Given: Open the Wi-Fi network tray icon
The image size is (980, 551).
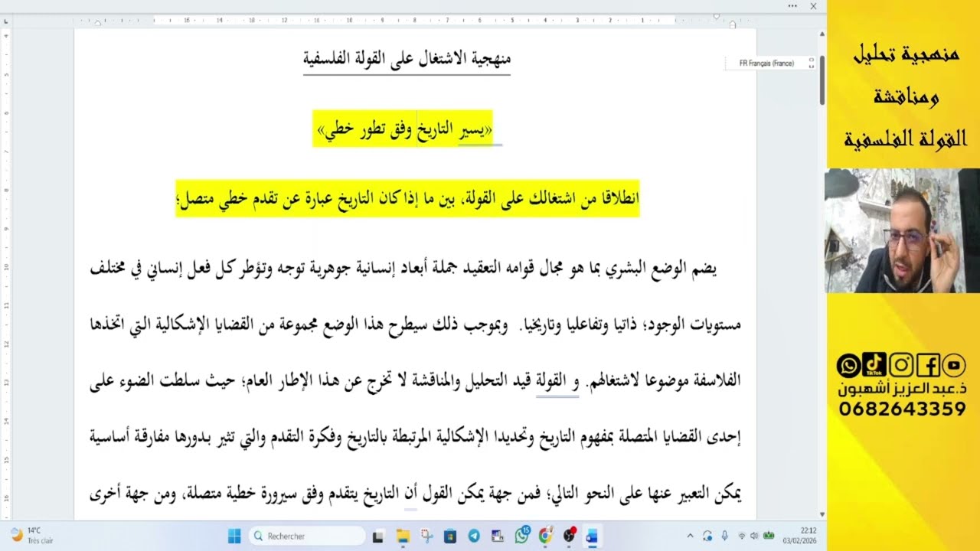Looking at the screenshot, I should click(x=742, y=536).
